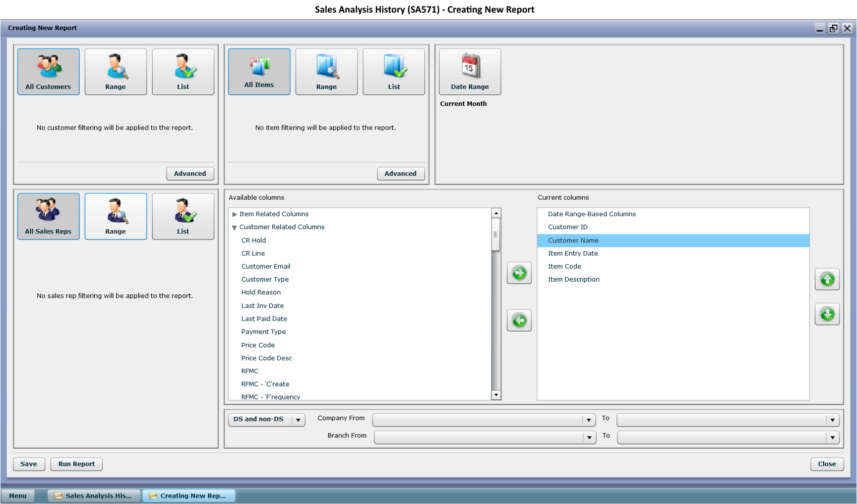Click the green right arrow to add column
This screenshot has width=857, height=504.
point(519,273)
